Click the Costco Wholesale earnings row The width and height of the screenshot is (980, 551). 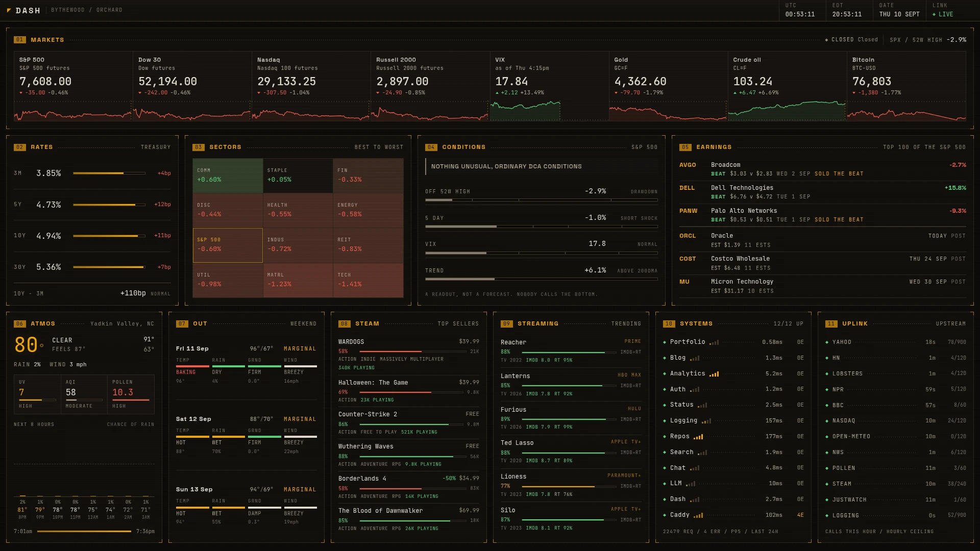coord(822,263)
